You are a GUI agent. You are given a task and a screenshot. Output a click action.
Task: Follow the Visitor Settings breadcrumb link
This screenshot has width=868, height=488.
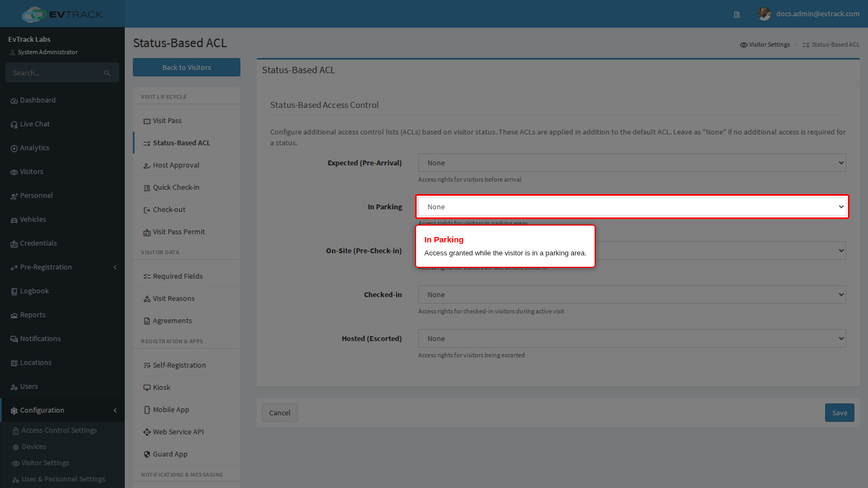(x=765, y=44)
